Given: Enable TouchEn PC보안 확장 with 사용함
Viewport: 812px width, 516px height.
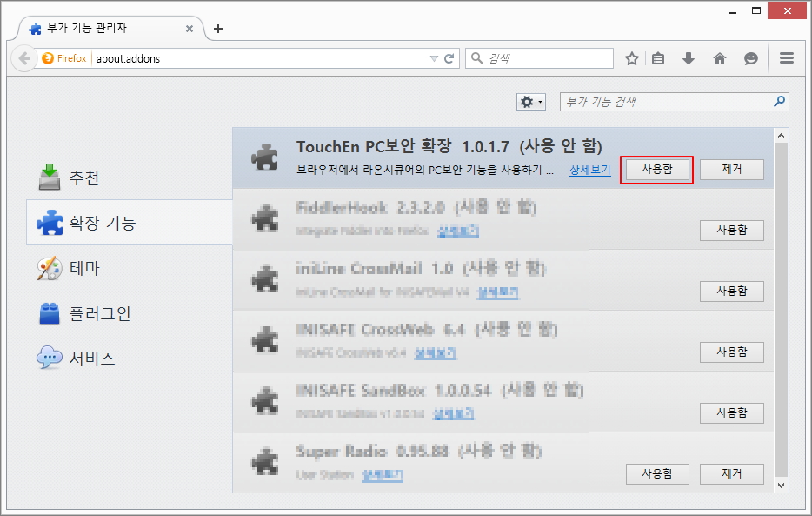Looking at the screenshot, I should point(656,170).
